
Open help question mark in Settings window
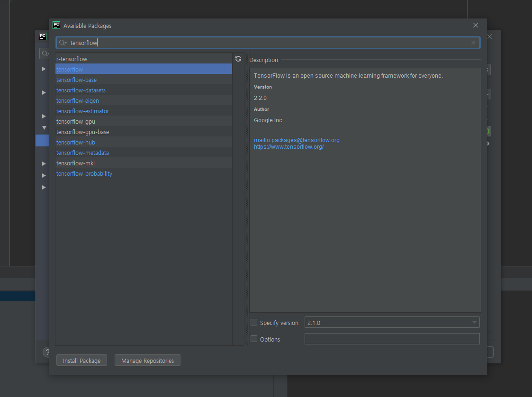pos(47,352)
